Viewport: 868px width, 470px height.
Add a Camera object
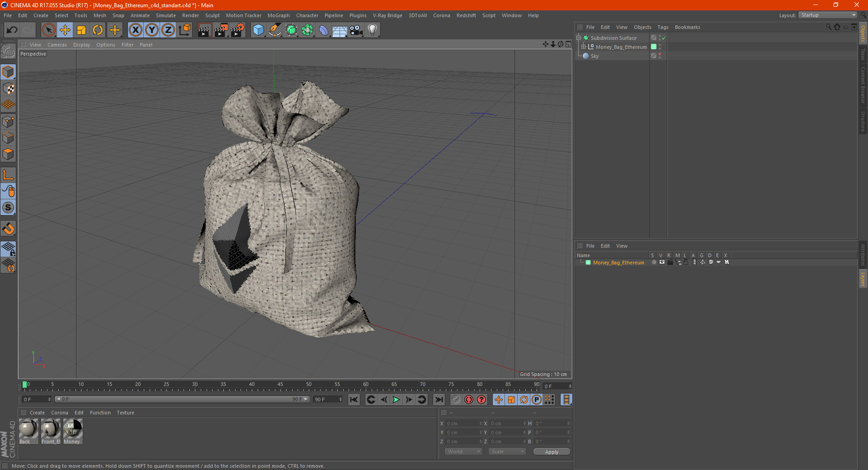[356, 30]
